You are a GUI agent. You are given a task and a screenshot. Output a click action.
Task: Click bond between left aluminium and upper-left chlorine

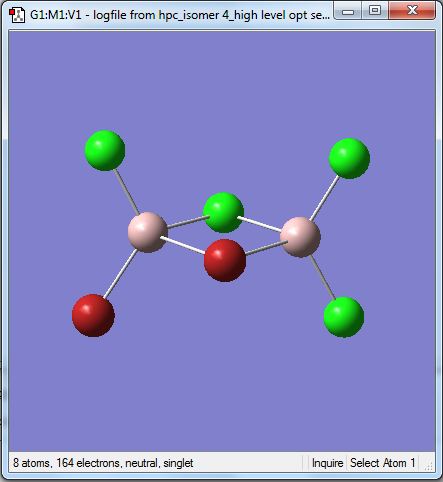click(127, 192)
